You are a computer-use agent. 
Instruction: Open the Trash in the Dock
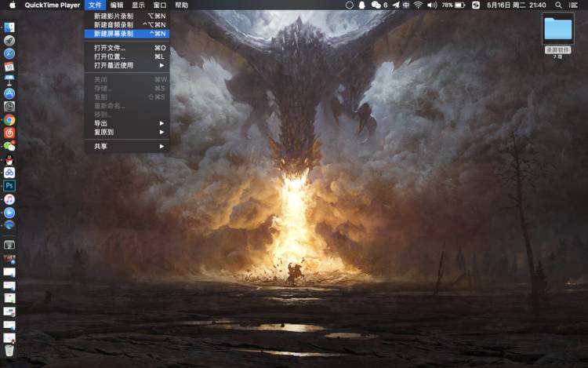(9, 351)
